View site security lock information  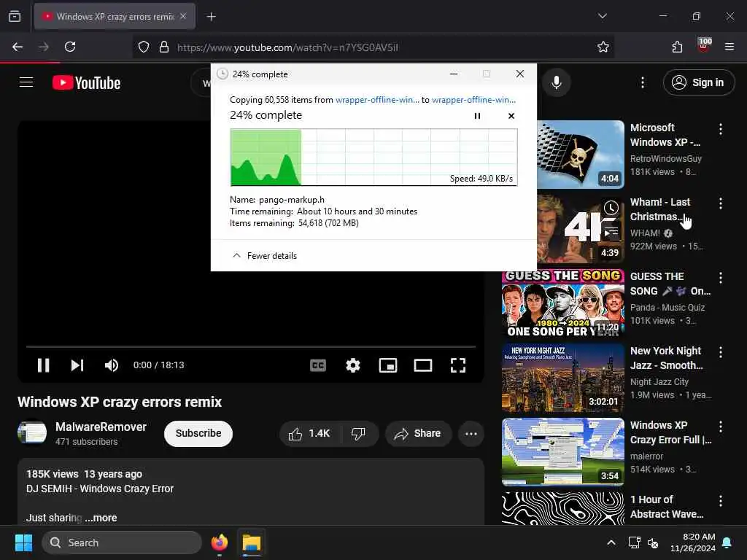164,47
